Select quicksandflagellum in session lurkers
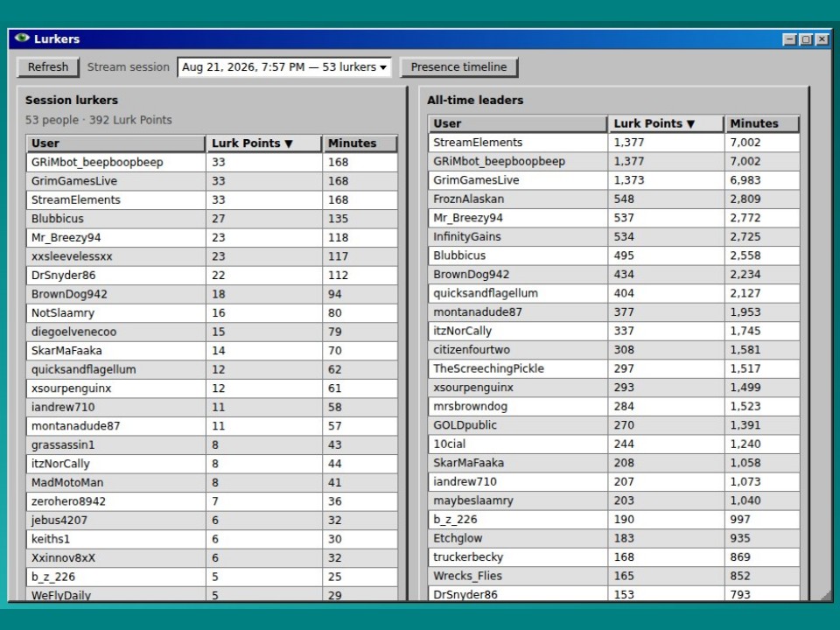This screenshot has height=630, width=840. (x=212, y=369)
